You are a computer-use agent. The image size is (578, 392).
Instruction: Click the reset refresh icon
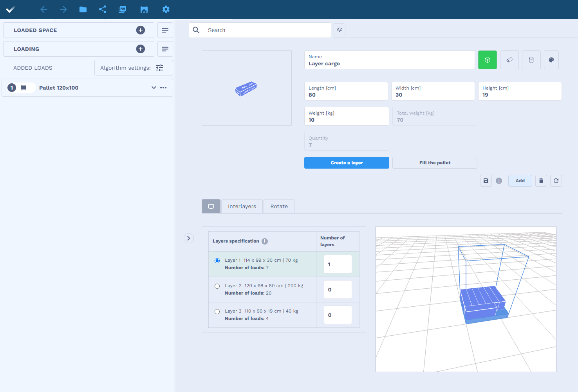(x=556, y=181)
